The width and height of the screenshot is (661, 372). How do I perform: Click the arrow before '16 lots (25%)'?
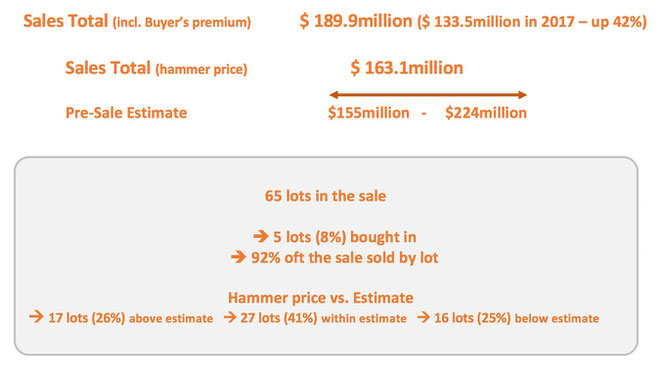(424, 317)
